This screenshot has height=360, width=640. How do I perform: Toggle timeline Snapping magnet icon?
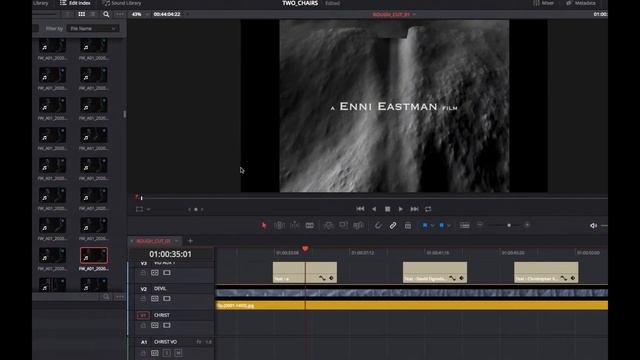pyautogui.click(x=378, y=225)
